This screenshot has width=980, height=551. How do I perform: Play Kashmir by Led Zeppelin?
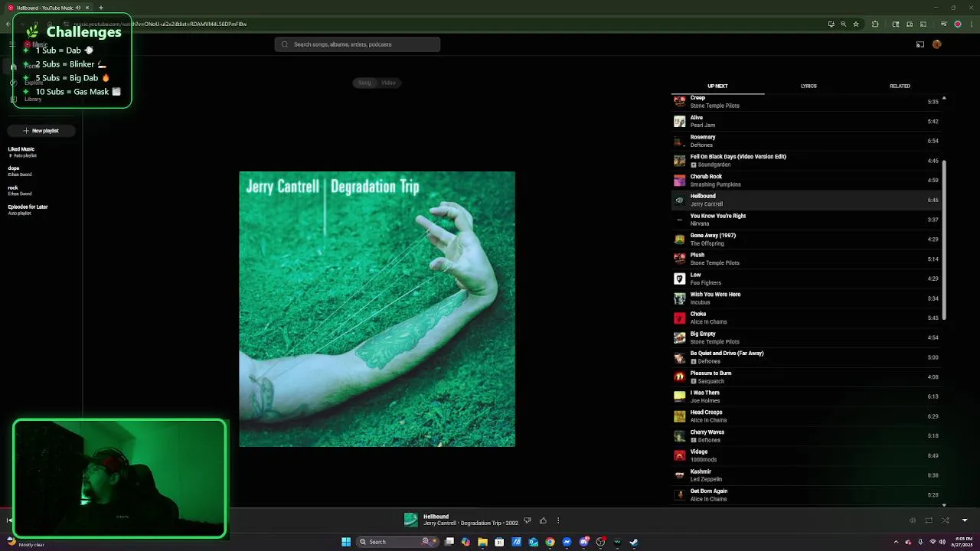[x=806, y=474]
